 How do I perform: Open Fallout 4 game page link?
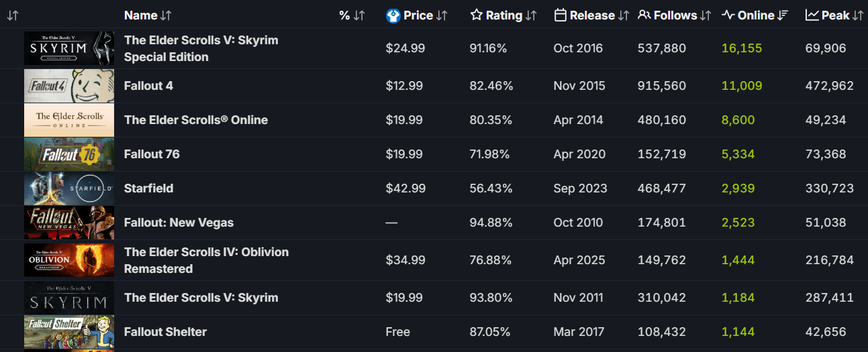(149, 86)
